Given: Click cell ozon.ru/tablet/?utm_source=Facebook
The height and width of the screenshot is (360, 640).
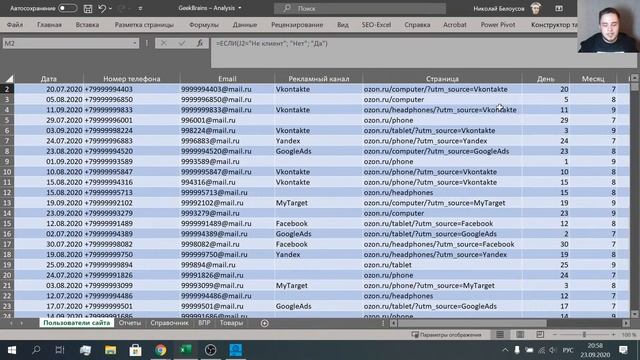Looking at the screenshot, I should tap(442, 224).
